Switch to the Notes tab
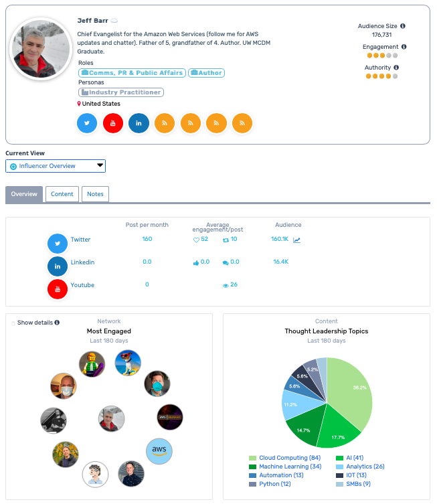Viewport: 437px width, 504px height. pos(95,194)
